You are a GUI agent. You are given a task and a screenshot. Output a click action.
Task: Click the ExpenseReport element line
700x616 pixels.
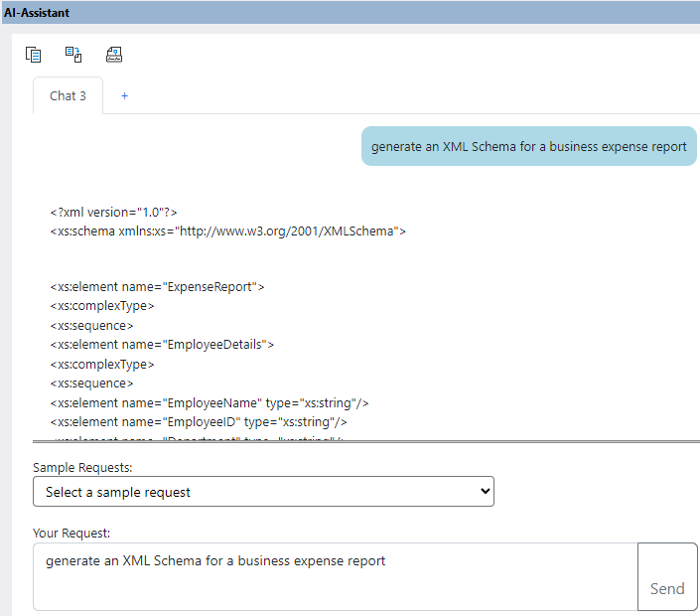[157, 287]
